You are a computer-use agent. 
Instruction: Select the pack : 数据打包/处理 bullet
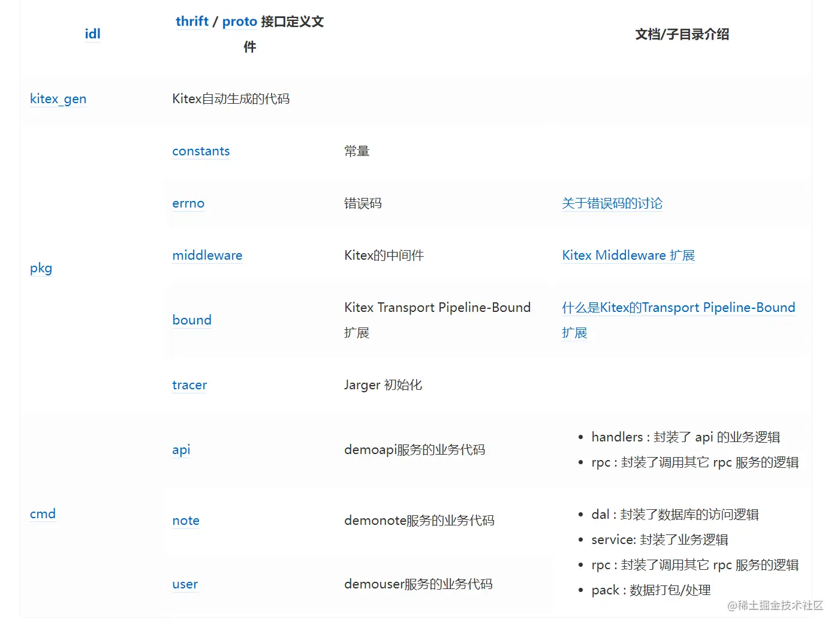pyautogui.click(x=651, y=590)
